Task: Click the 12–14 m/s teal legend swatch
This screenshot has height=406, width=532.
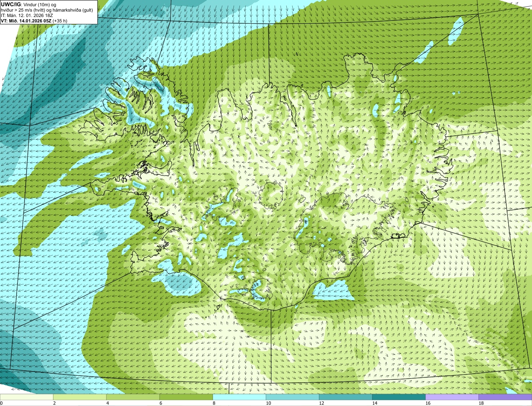Action: [346, 397]
